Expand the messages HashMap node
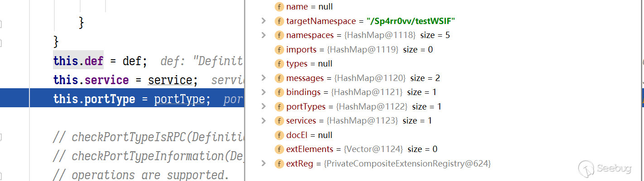The height and width of the screenshot is (181, 644). click(x=264, y=78)
